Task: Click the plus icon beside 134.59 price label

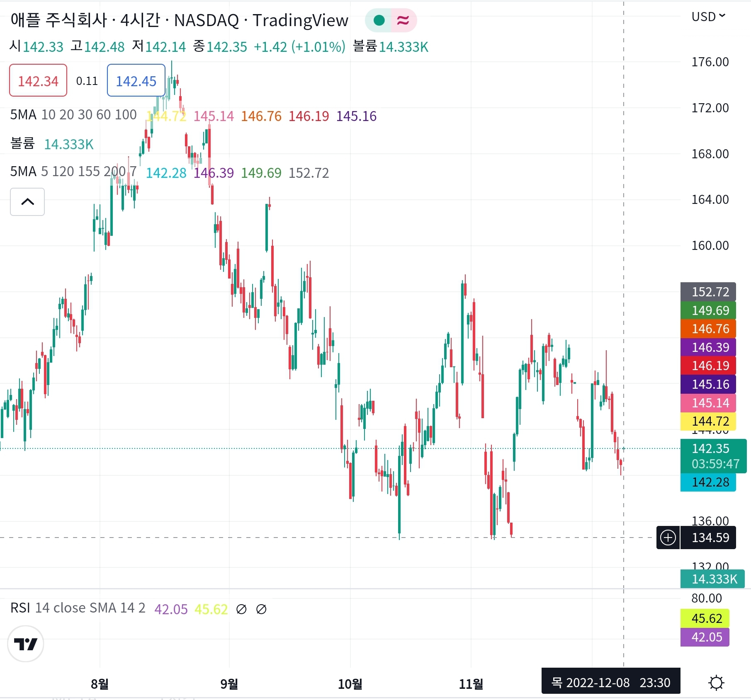Action: pyautogui.click(x=668, y=538)
